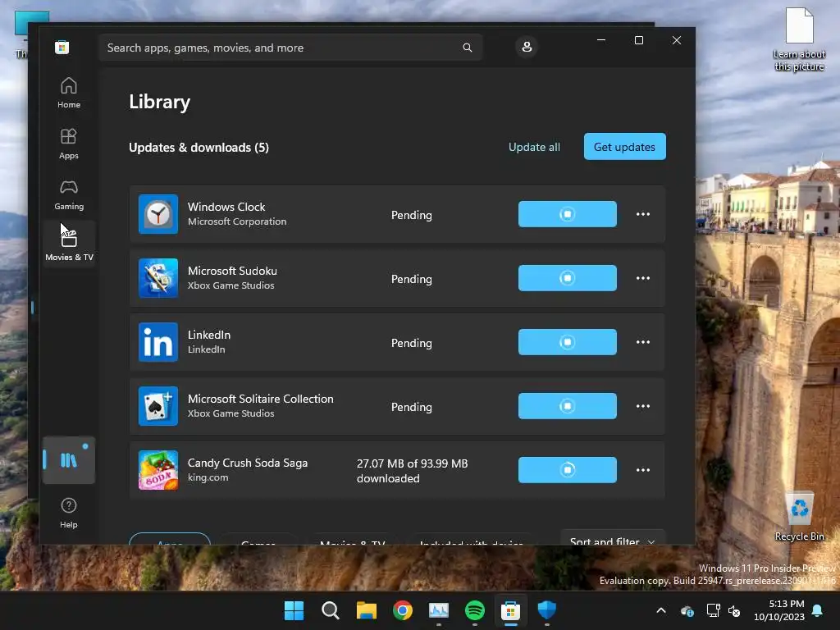Open the user profile account icon
This screenshot has width=840, height=630.
(527, 47)
